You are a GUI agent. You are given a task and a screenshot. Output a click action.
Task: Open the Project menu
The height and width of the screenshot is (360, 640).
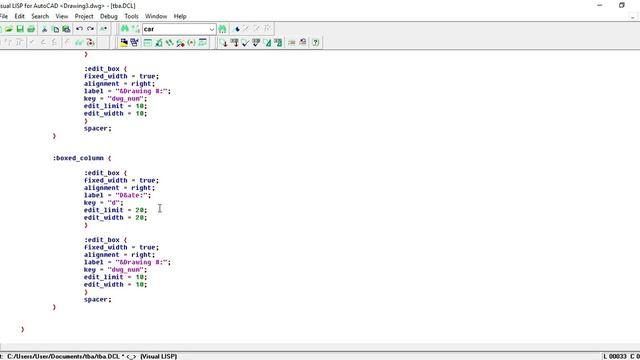[84, 16]
